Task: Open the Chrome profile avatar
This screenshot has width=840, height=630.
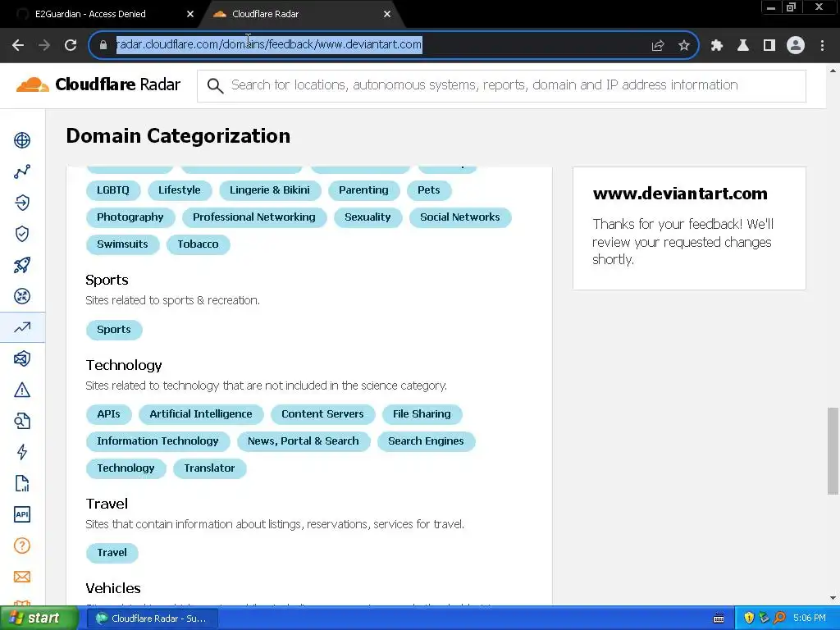Action: point(796,45)
